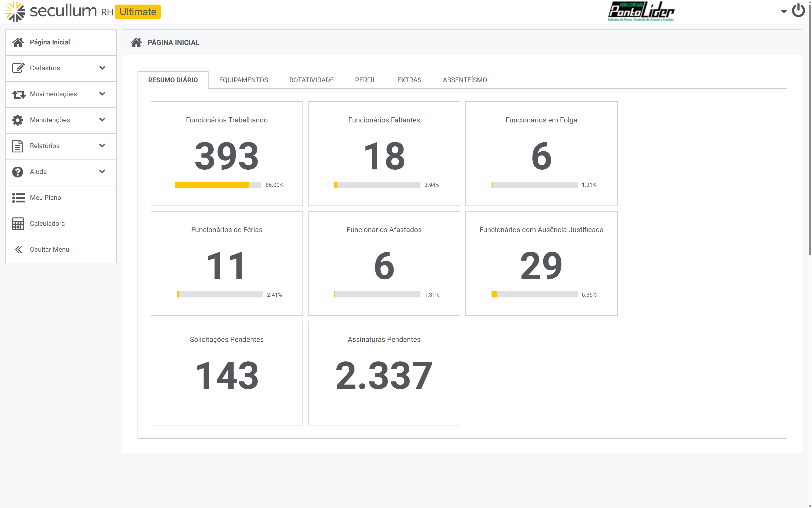Click the Ausência Justificada 6.35% progress bar

(x=534, y=295)
